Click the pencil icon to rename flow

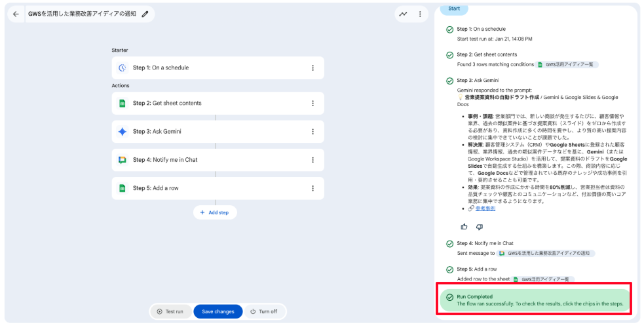(145, 14)
